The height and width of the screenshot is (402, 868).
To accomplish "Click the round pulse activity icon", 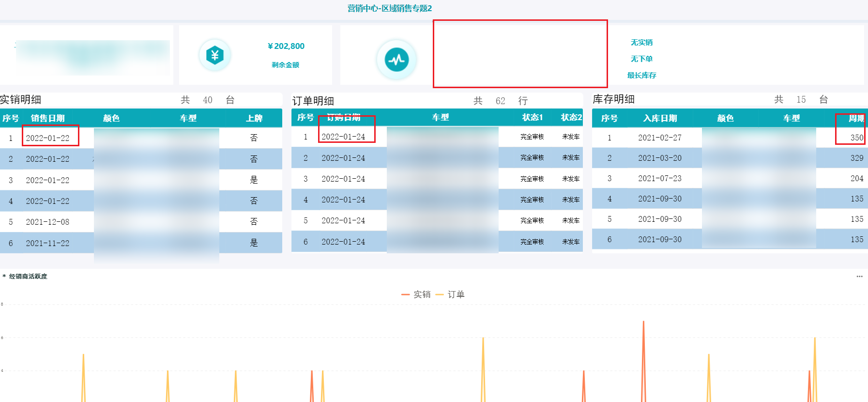I will point(396,60).
